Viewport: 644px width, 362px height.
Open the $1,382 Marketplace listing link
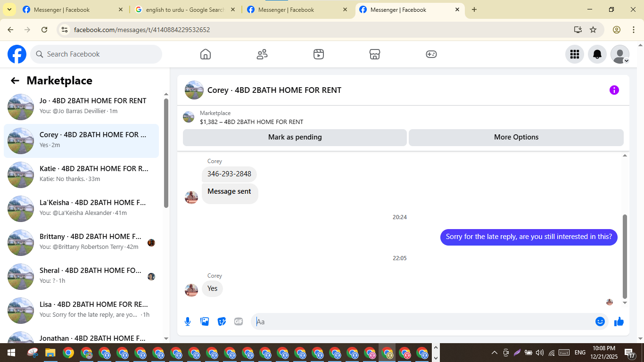[251, 122]
